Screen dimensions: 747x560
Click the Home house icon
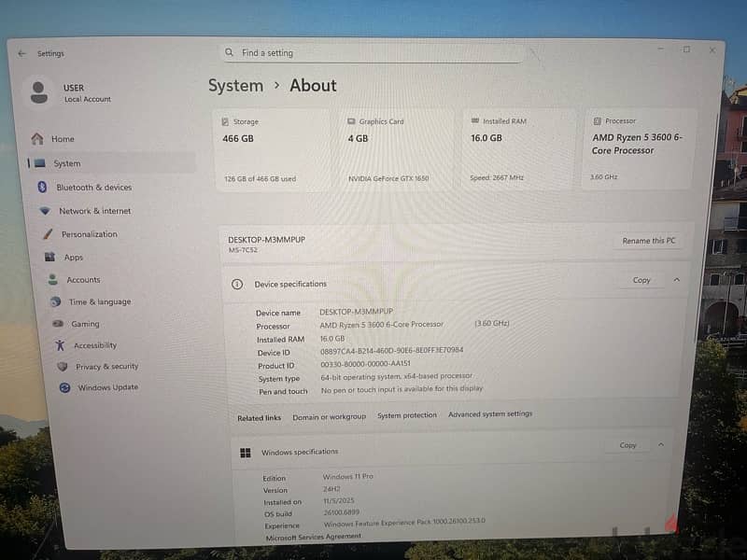click(x=37, y=138)
